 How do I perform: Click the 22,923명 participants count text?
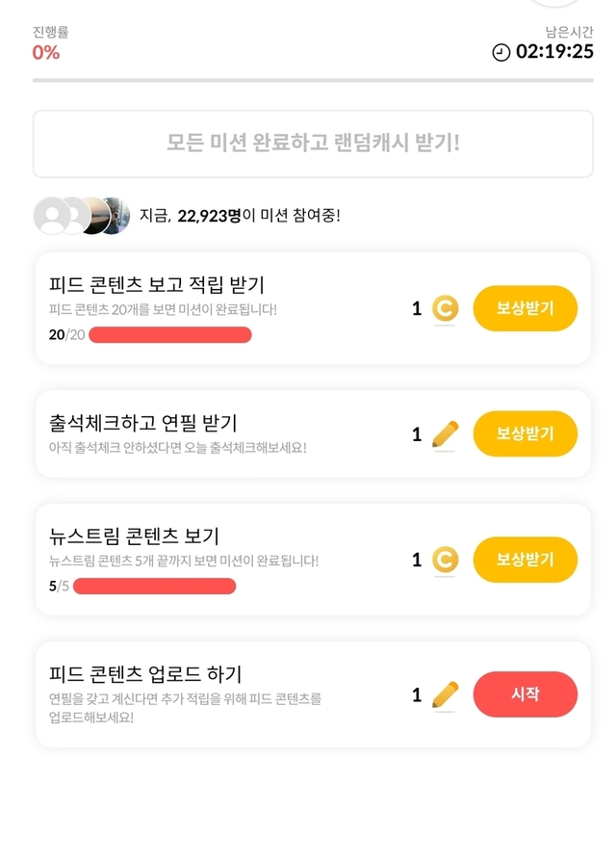(x=209, y=216)
